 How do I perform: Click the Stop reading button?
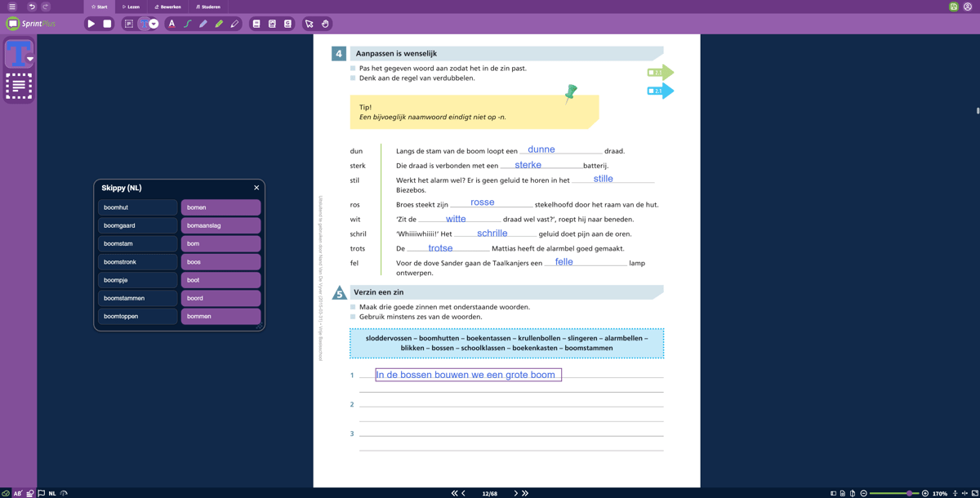click(x=107, y=24)
